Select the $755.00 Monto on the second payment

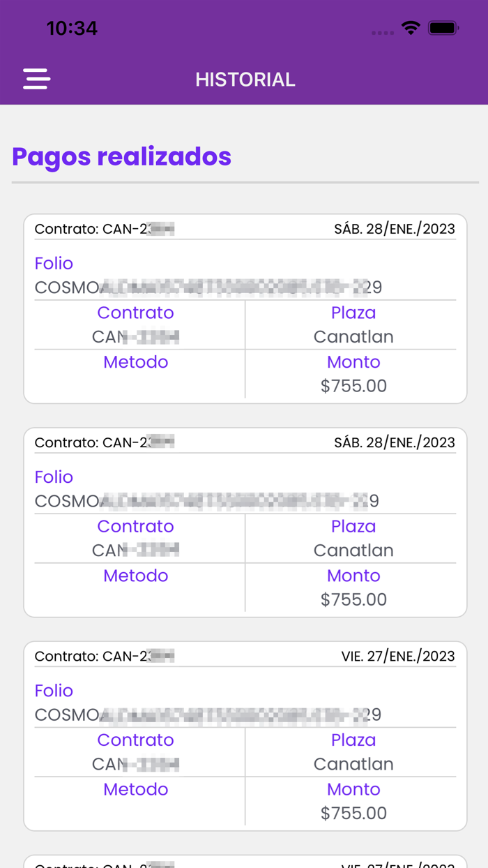click(353, 599)
